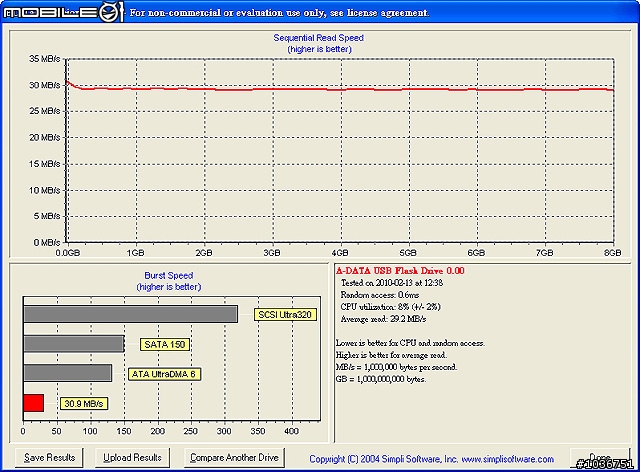640x472 pixels.
Task: Click the 0 MB/s axis label
Action: [47, 243]
